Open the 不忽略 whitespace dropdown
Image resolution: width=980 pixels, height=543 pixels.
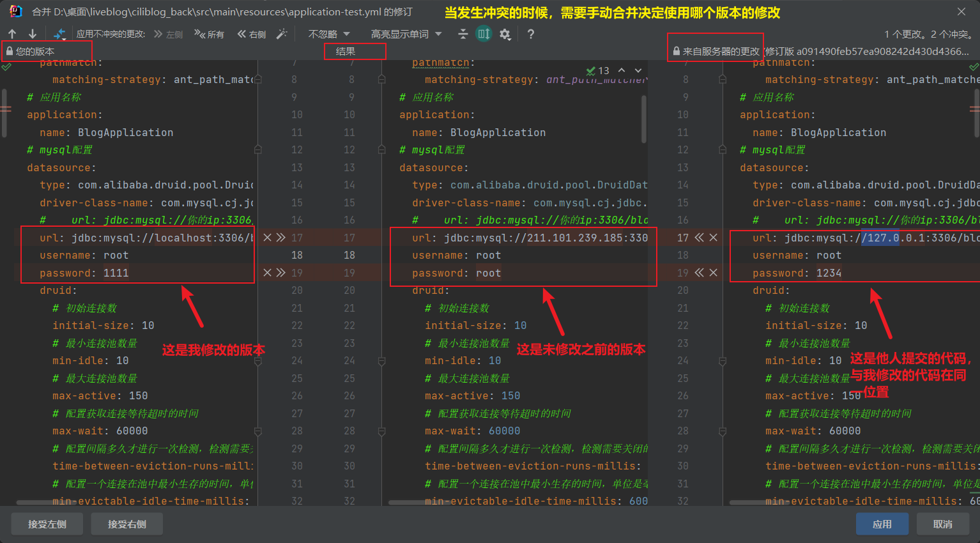coord(329,34)
